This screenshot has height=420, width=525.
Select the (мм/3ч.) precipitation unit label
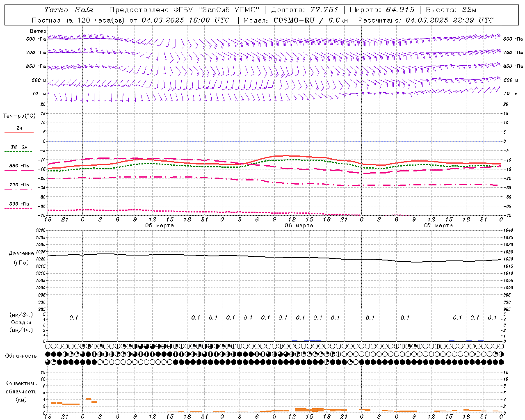pyautogui.click(x=21, y=315)
